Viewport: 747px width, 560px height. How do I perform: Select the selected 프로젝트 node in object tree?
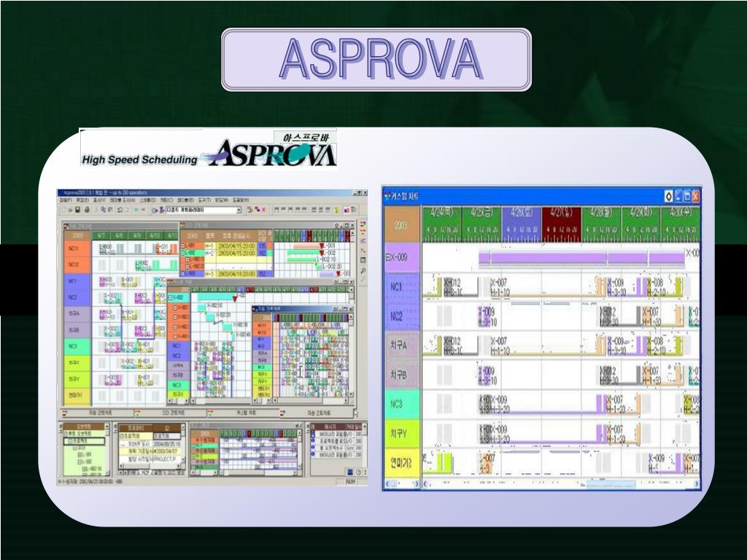pos(85,441)
